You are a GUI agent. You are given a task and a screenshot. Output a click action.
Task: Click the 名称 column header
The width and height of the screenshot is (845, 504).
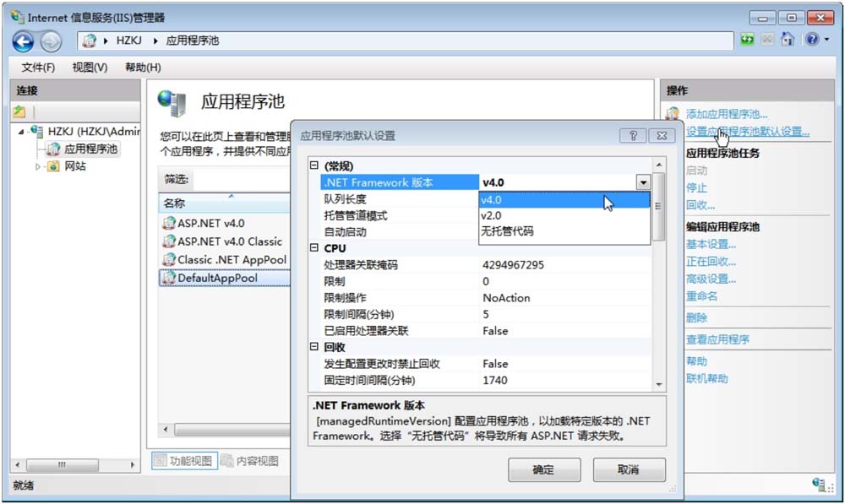tap(224, 203)
